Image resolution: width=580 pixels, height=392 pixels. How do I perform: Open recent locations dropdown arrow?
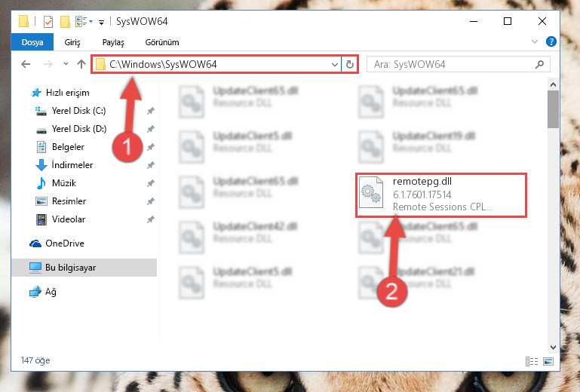pyautogui.click(x=66, y=64)
